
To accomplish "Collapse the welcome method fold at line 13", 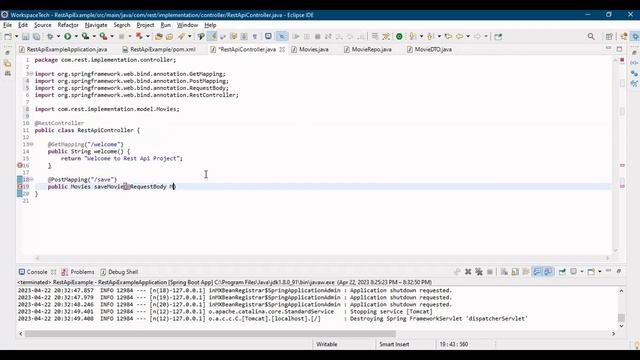I will 31,144.
